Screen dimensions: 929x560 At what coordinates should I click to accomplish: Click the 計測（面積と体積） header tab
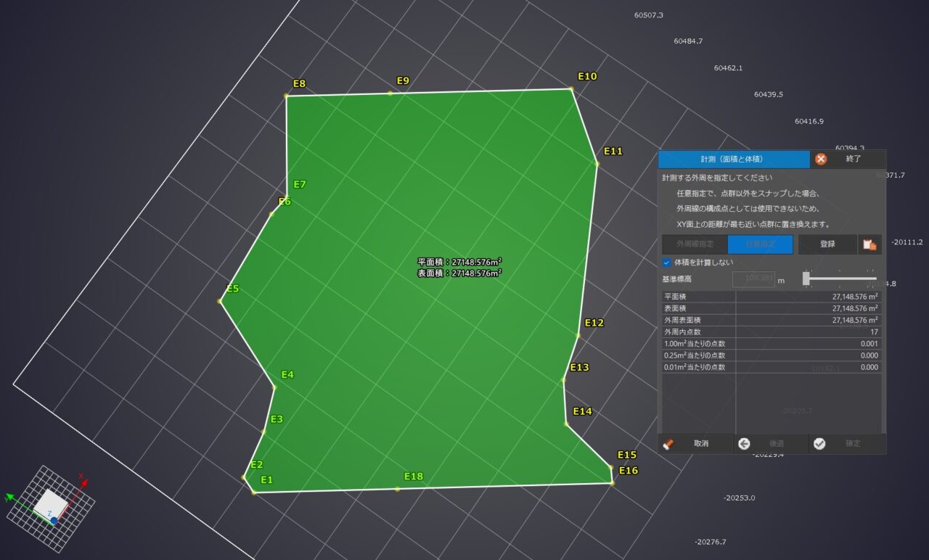[734, 159]
